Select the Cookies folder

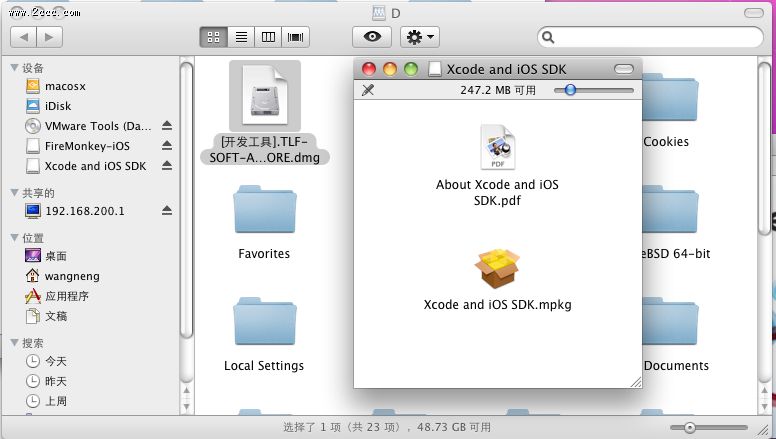(x=669, y=111)
